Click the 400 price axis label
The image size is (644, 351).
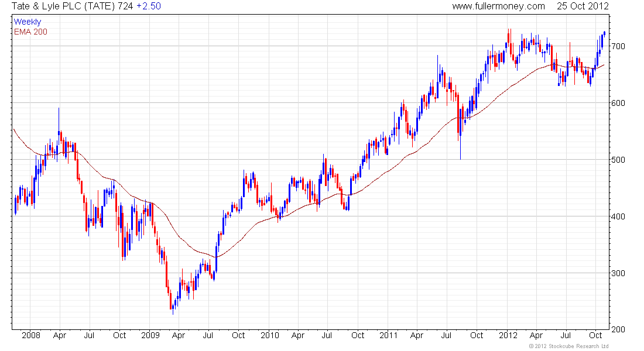618,216
